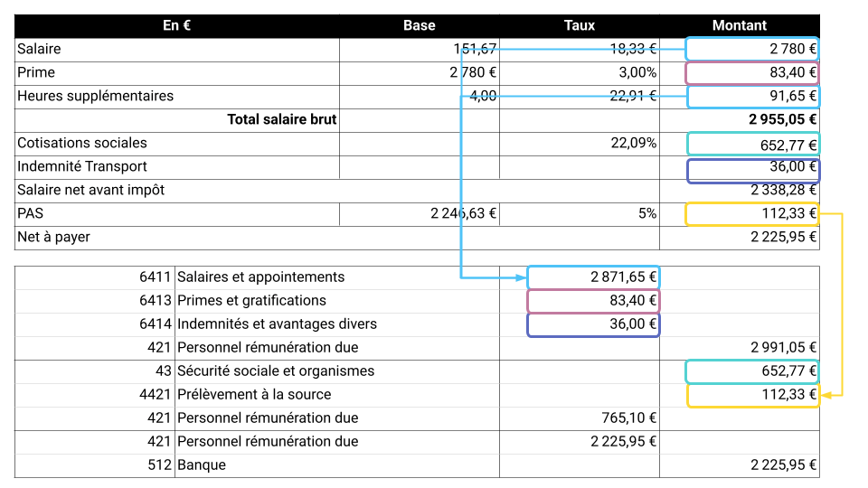
Task: Select the Salaire amount cell showing 2 780 €
Action: point(752,49)
